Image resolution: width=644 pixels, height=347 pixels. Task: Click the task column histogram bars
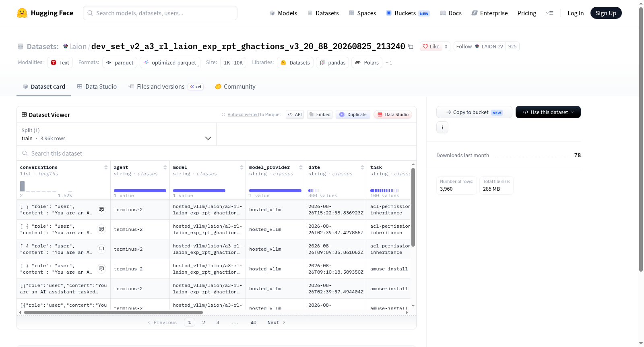(x=385, y=191)
